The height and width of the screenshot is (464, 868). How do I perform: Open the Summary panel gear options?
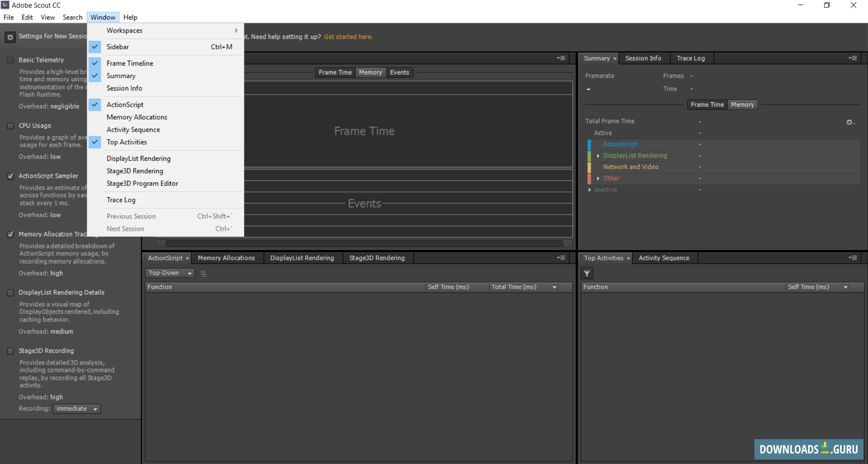tap(850, 122)
